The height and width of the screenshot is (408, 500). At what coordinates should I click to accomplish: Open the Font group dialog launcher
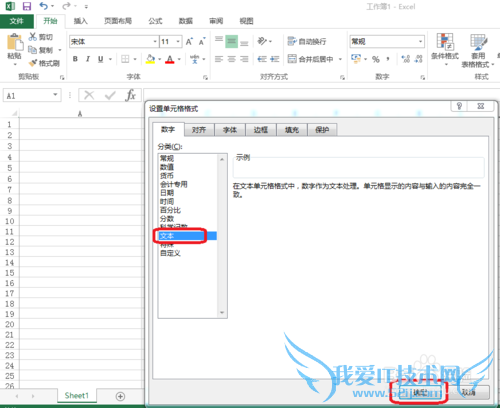(x=205, y=77)
